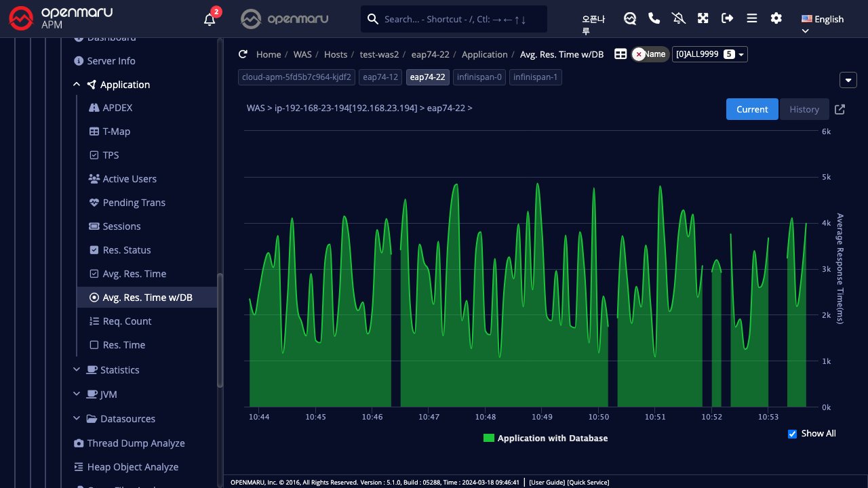Viewport: 868px width, 488px height.
Task: Click the phone contact icon
Action: [x=654, y=18]
